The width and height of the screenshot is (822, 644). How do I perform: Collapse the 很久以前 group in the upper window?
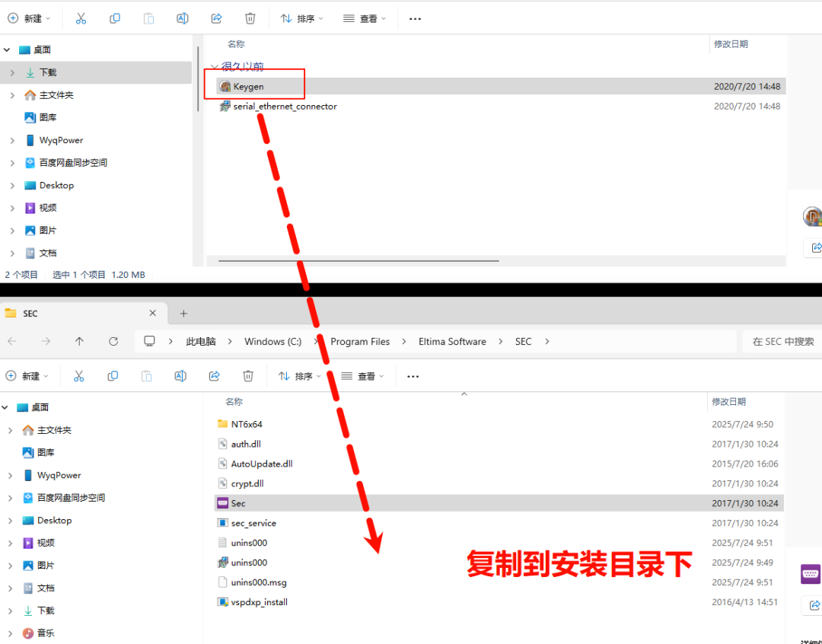click(x=214, y=66)
